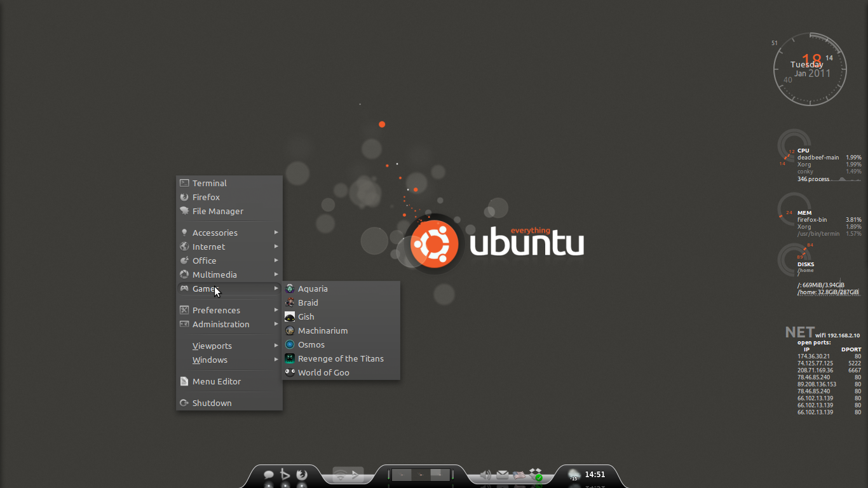The height and width of the screenshot is (488, 868).
Task: Click the Aquaria game icon
Action: 290,288
